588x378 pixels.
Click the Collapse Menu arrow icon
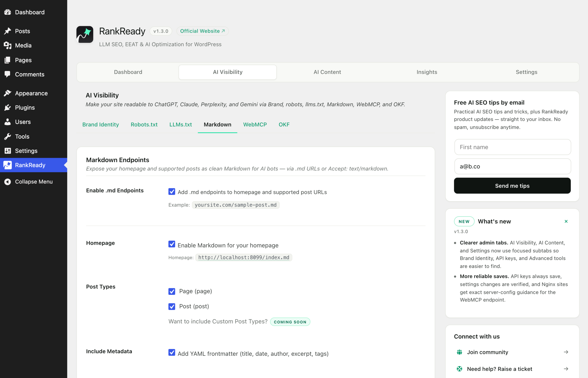coord(8,182)
